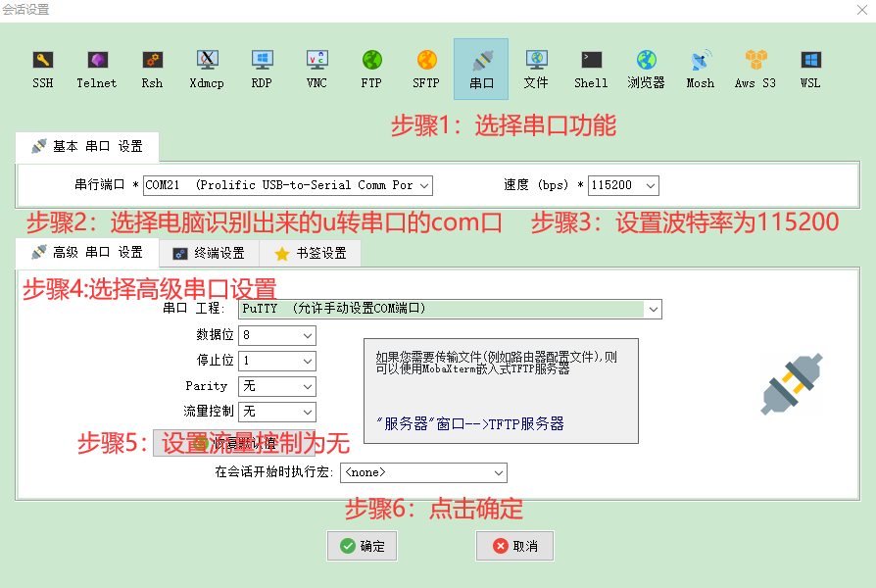876x588 pixels.
Task: Open the RDP session type
Action: 262,70
